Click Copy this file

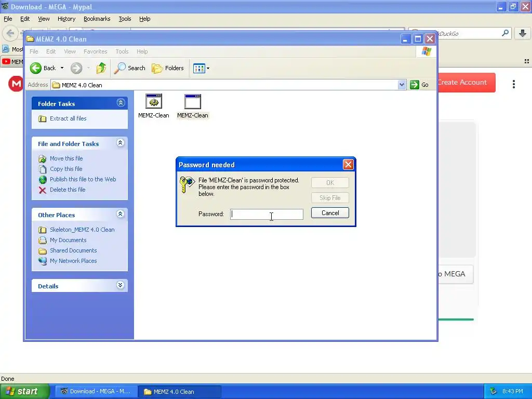tap(66, 169)
